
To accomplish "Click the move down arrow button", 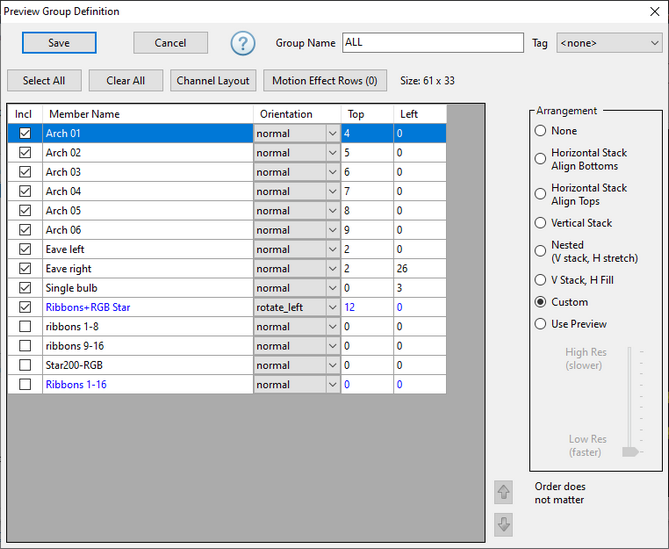I will [x=504, y=524].
